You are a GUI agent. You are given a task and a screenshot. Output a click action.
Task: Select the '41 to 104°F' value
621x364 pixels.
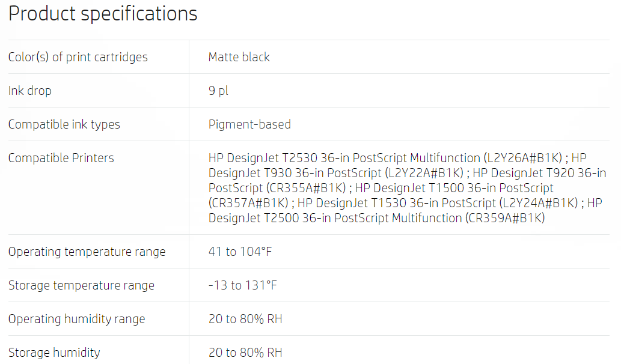(x=240, y=252)
